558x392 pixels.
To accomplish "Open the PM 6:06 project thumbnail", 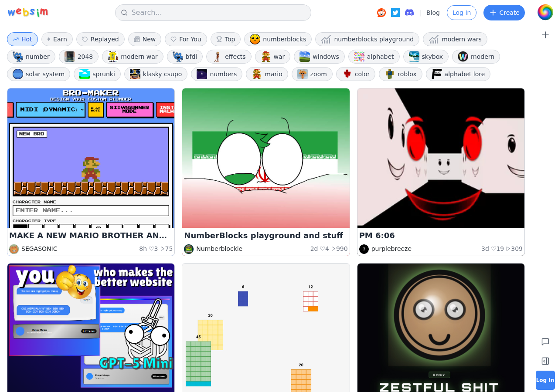I will point(441,158).
